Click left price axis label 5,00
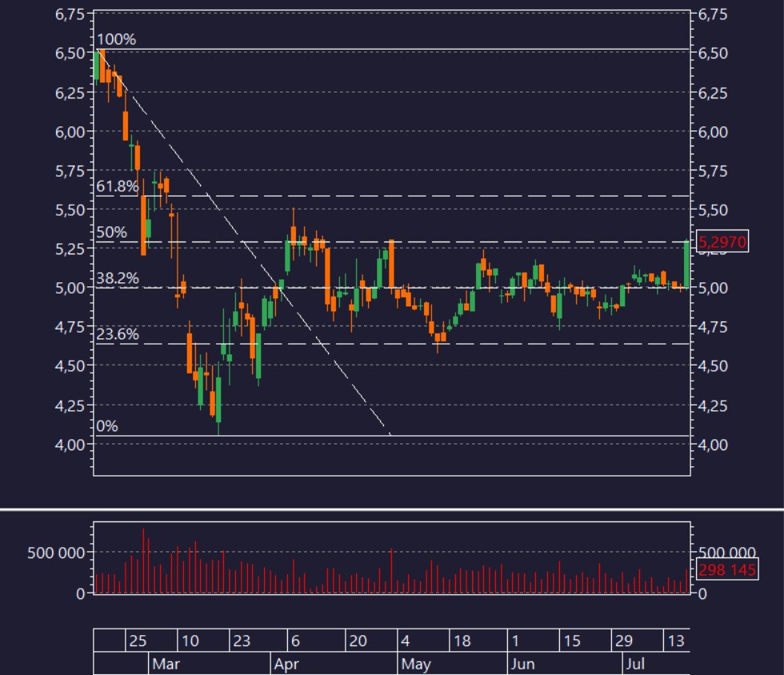The width and height of the screenshot is (784, 675). coord(70,288)
